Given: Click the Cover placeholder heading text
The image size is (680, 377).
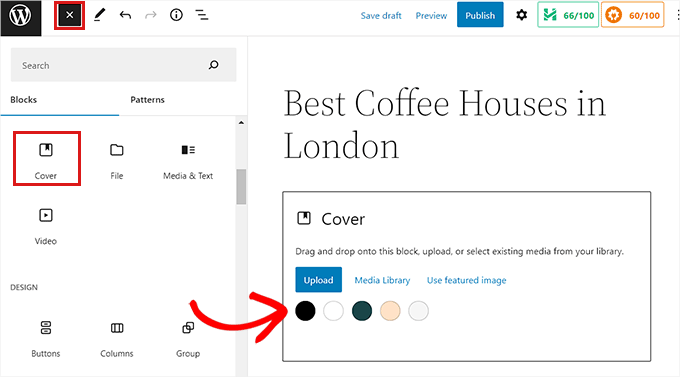Looking at the screenshot, I should pos(343,219).
